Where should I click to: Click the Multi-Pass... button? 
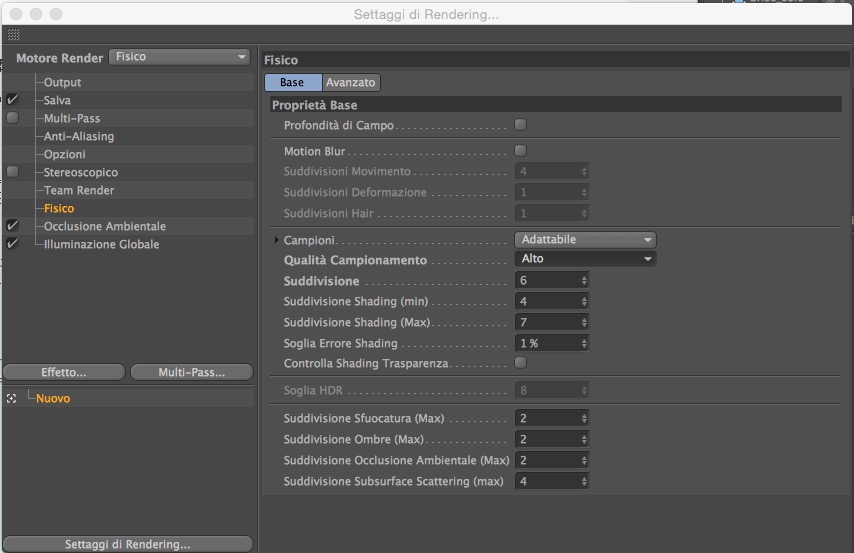192,372
